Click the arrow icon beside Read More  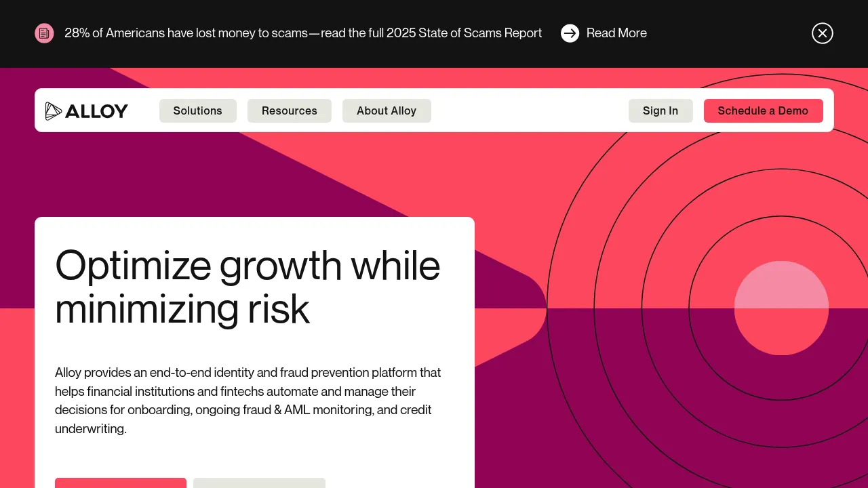(x=570, y=33)
